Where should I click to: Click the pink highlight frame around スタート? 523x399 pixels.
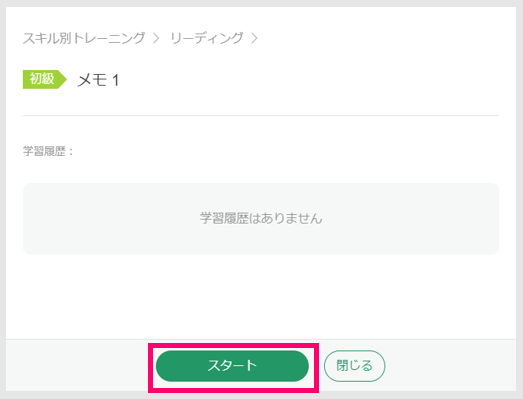[233, 346]
